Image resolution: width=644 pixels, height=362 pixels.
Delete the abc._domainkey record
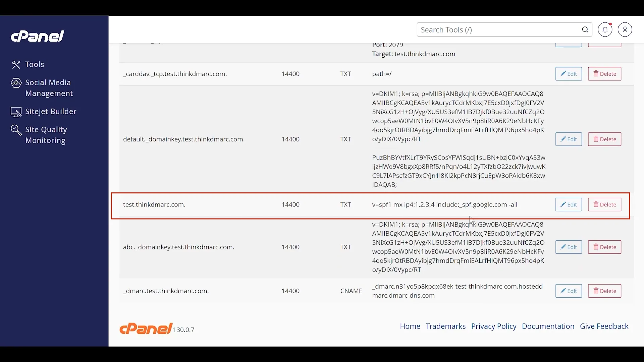(604, 247)
